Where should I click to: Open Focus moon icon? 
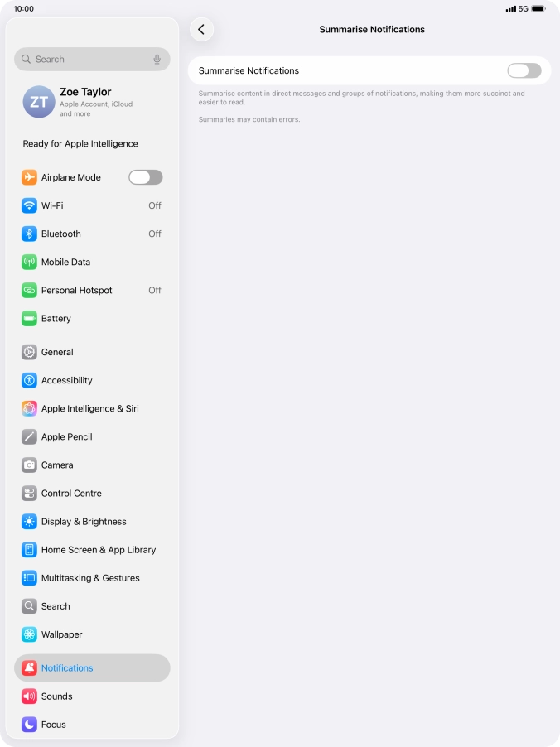coord(29,725)
